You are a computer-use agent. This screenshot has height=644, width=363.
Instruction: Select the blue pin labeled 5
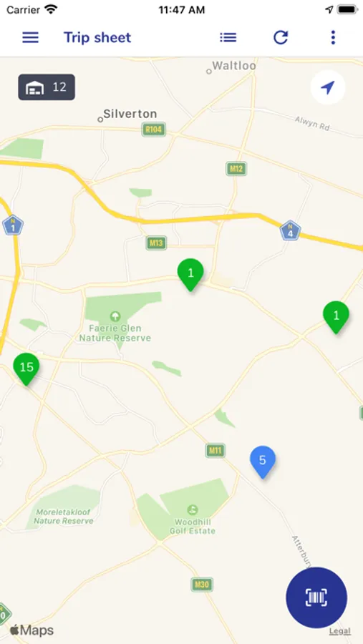(x=263, y=462)
